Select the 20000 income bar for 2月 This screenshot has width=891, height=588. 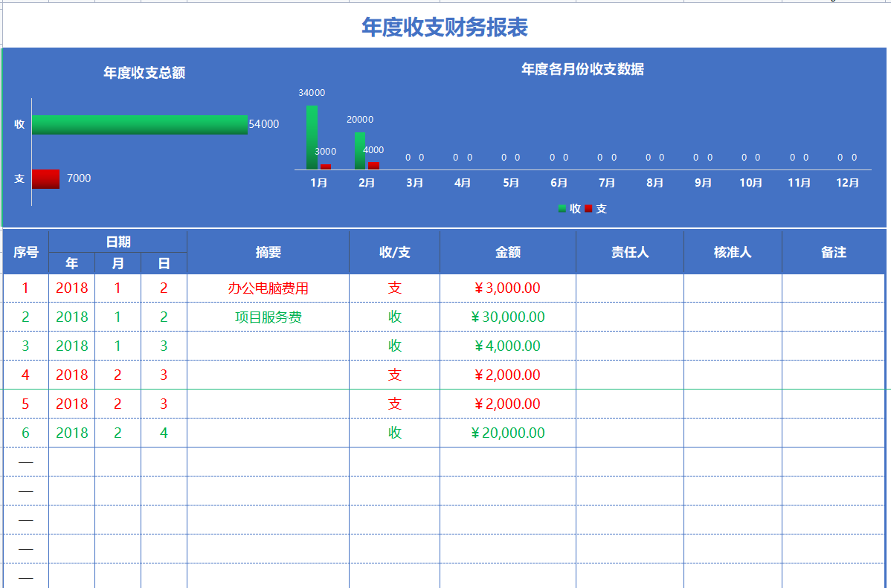(x=359, y=148)
